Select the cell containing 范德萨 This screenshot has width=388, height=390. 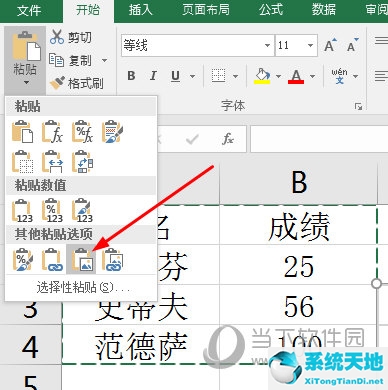pos(141,345)
